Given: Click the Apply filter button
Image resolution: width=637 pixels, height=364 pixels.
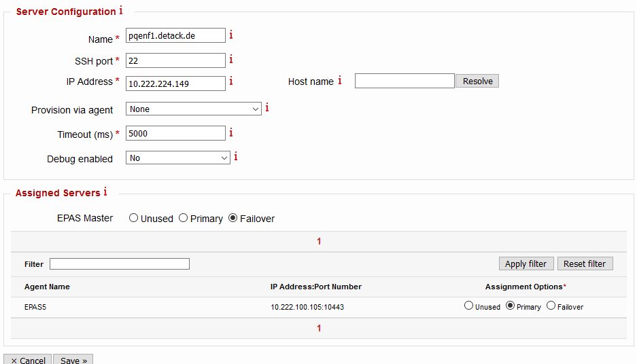Looking at the screenshot, I should (x=526, y=263).
